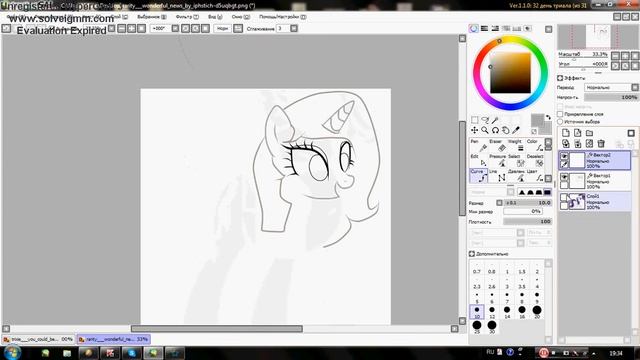
Task: Enable the Прикрепление слоя checkbox
Action: pyautogui.click(x=560, y=114)
